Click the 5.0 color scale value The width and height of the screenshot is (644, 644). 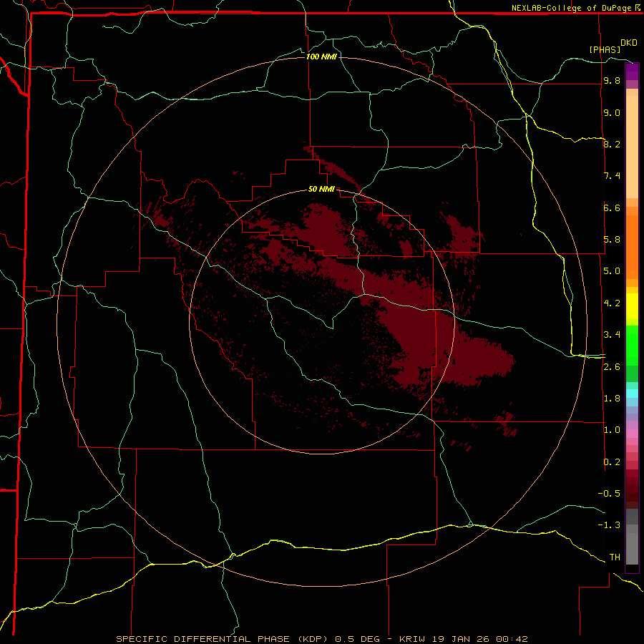612,271
